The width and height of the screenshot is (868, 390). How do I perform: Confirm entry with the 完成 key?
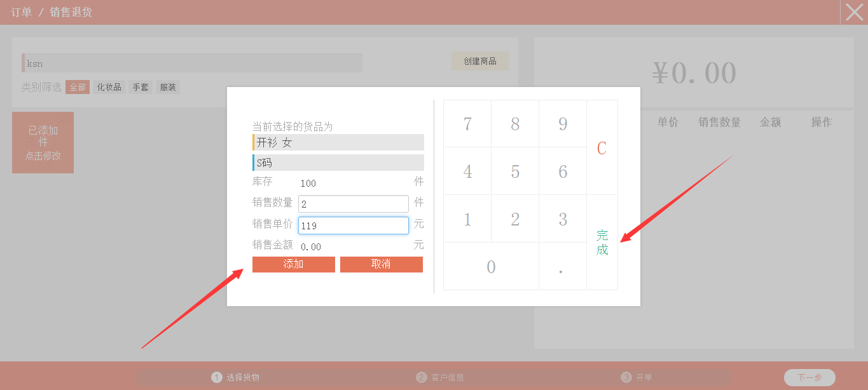pos(602,243)
